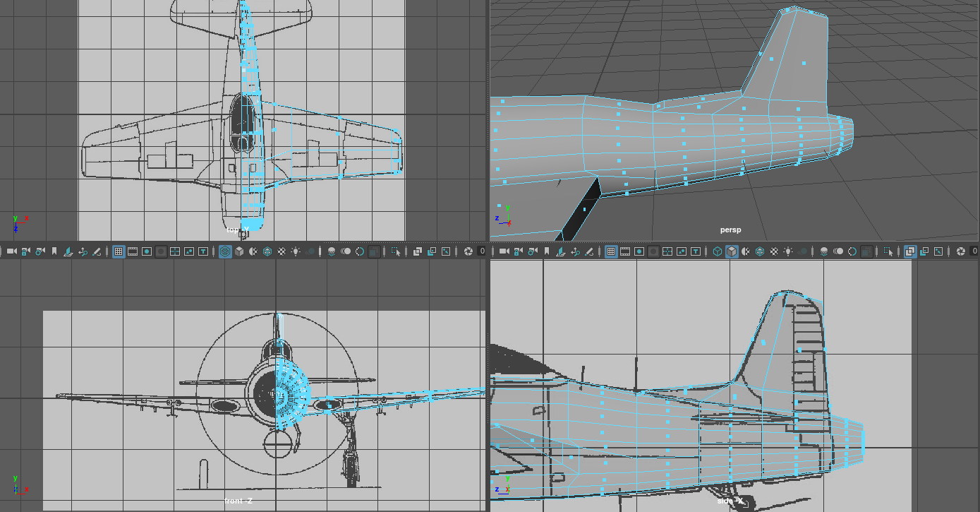
Task: Enable 2D Pan/Zoom in front view toolbar
Action: (x=83, y=251)
